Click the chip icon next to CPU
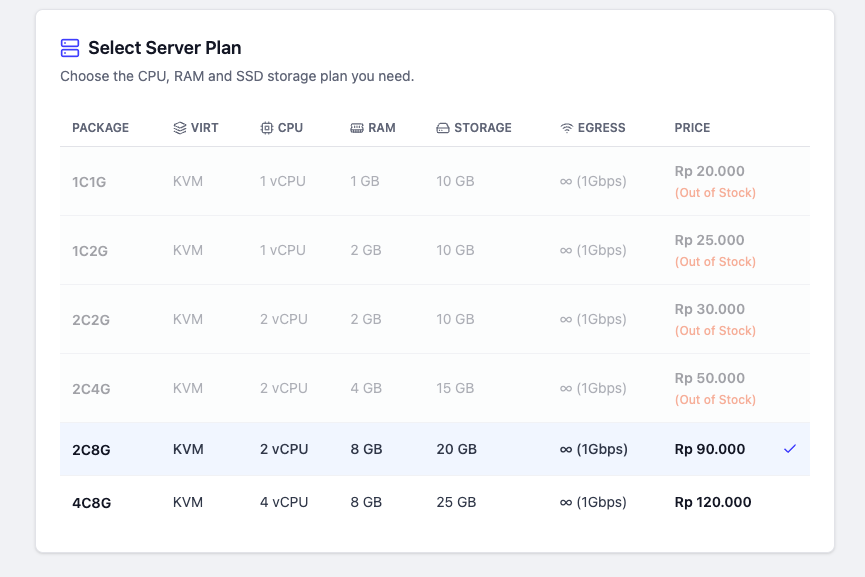Screen dimensions: 865x577 [266, 128]
